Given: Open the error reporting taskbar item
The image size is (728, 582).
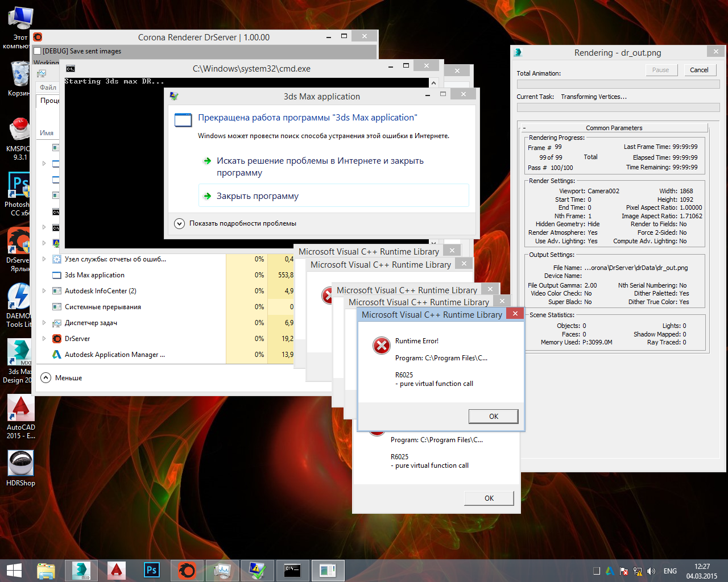Looking at the screenshot, I should click(257, 571).
